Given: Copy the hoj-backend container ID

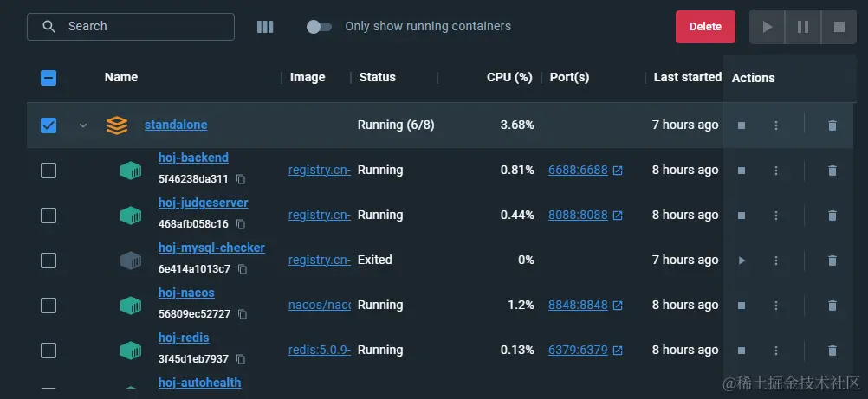Looking at the screenshot, I should tap(242, 179).
